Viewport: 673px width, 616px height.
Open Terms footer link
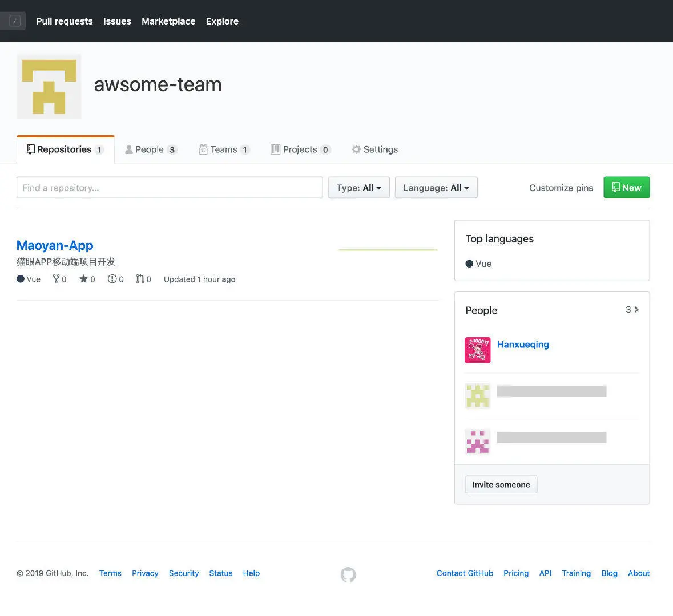110,573
